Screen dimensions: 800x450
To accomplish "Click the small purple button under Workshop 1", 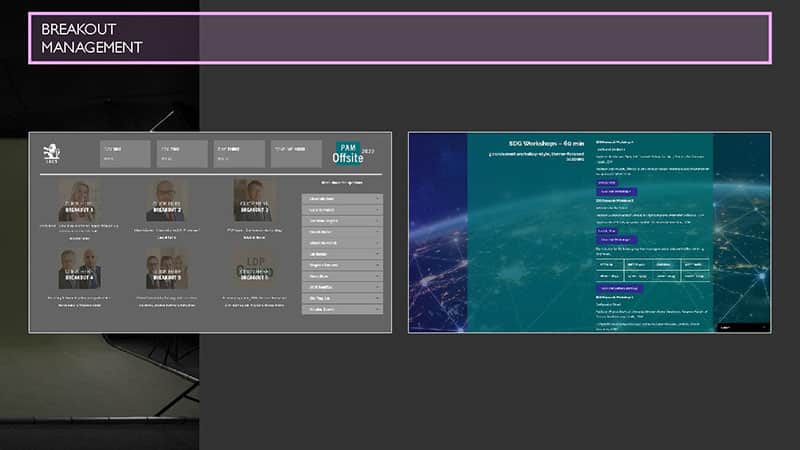I will coord(606,181).
